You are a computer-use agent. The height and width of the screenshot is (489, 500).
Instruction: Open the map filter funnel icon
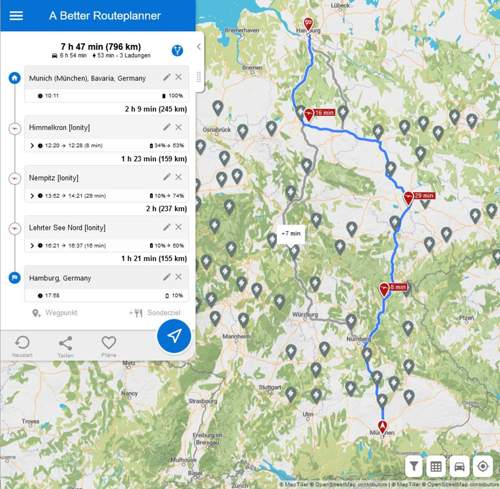[414, 466]
